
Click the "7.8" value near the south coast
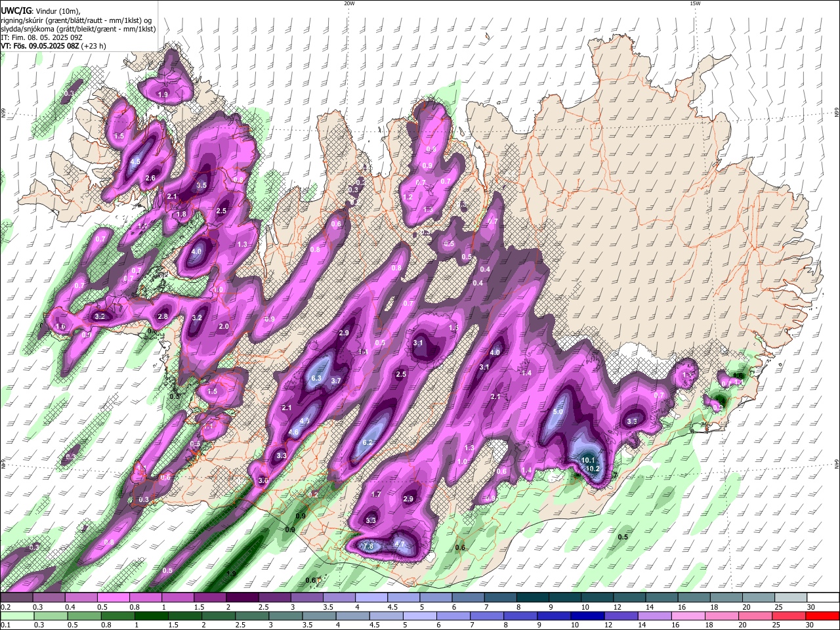[x=368, y=546]
